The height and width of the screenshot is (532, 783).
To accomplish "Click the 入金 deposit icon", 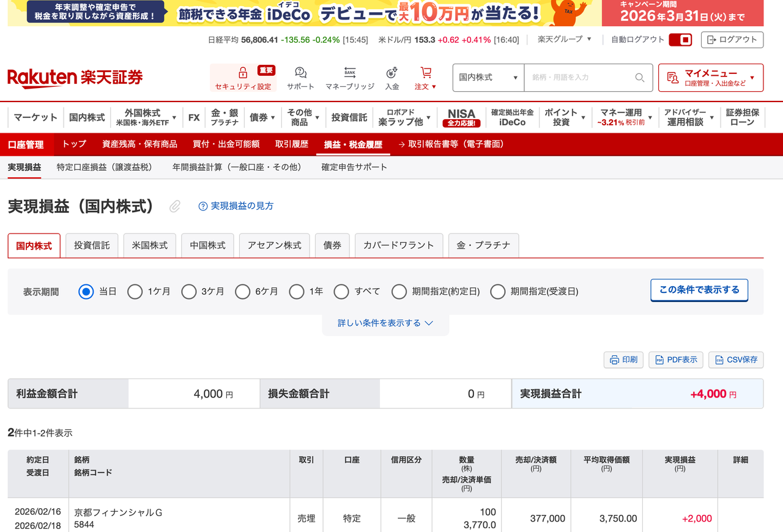I will click(391, 72).
